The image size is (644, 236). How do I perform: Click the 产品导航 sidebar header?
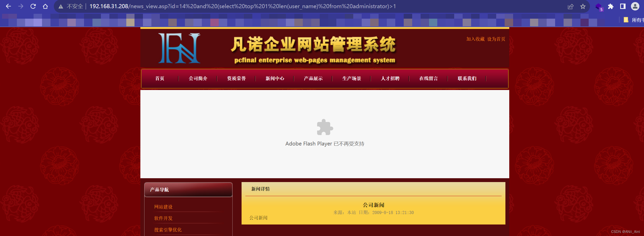(x=188, y=190)
